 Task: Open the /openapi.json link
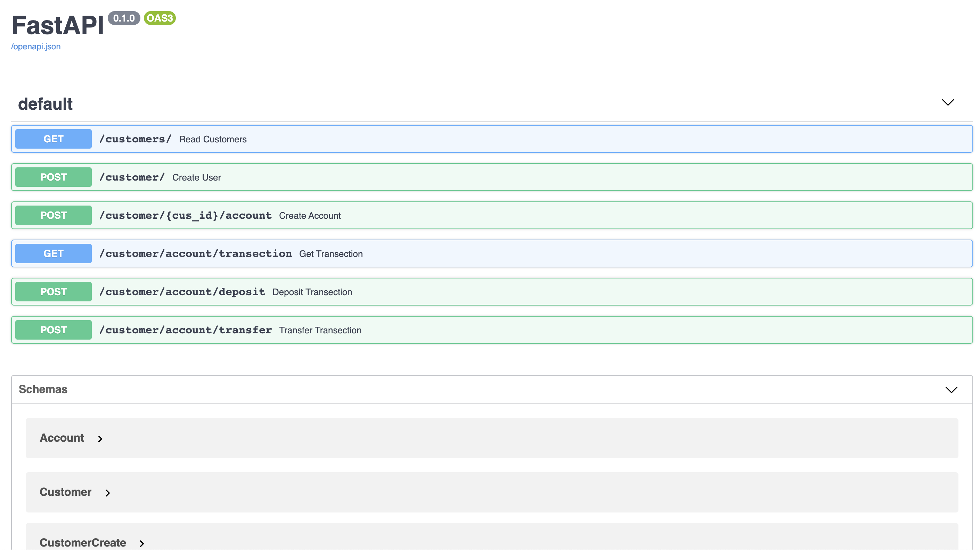[x=36, y=47]
